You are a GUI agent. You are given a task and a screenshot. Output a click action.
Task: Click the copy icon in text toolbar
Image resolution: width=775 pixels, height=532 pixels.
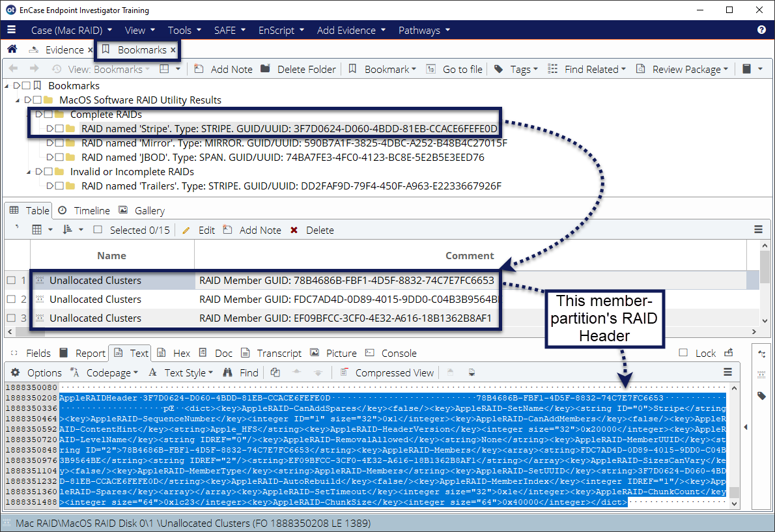(x=275, y=372)
